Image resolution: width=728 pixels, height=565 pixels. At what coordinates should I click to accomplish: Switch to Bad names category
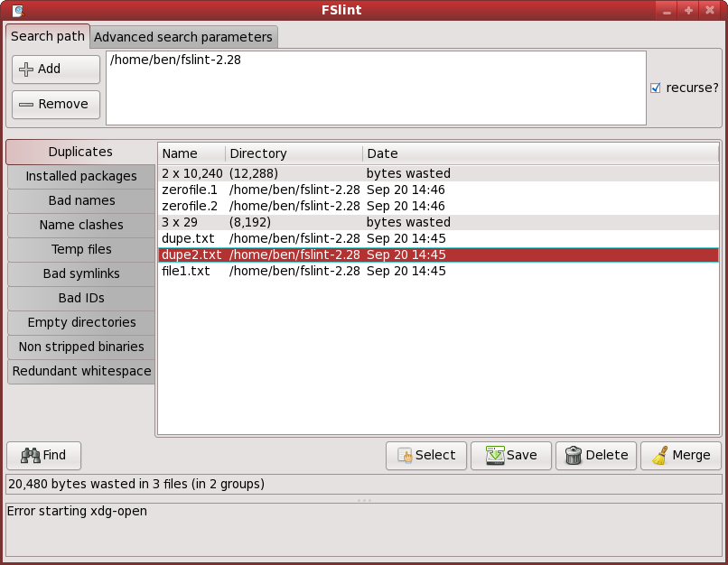click(81, 200)
